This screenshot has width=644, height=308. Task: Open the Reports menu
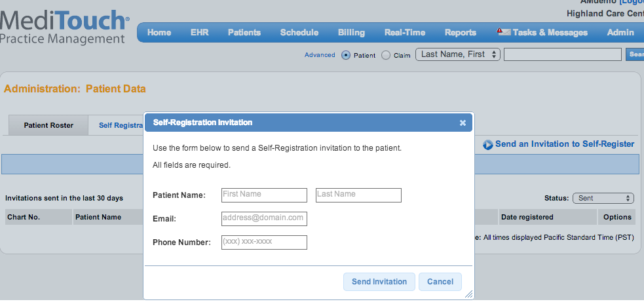click(460, 32)
